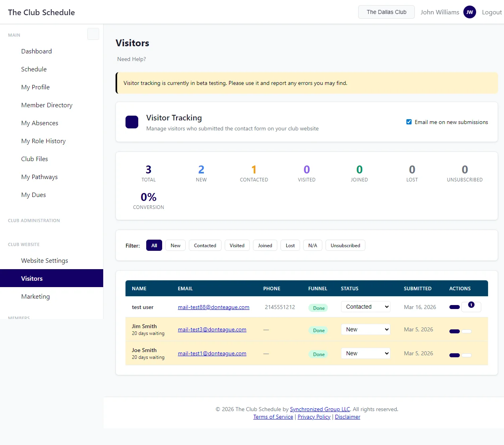
Task: Click the blank square button beside MAIN
Action: (x=93, y=34)
